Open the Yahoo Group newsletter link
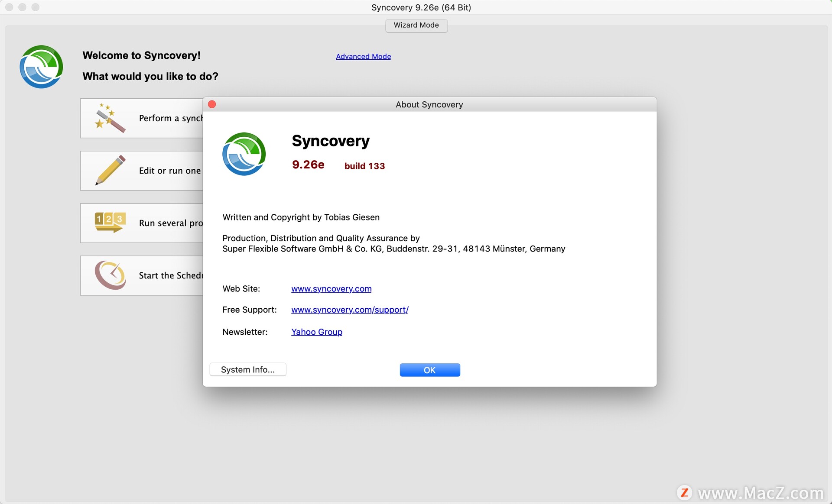This screenshot has width=832, height=504. pos(316,332)
